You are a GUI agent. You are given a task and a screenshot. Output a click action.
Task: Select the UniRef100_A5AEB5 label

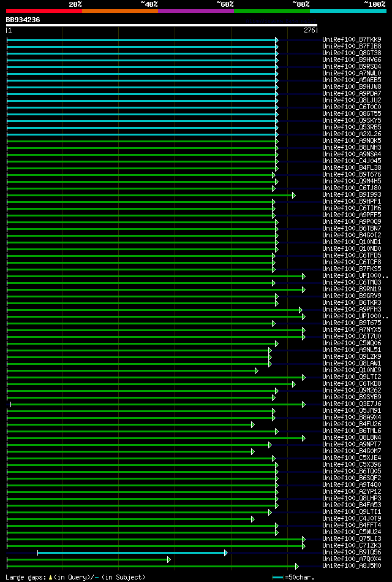[352, 80]
